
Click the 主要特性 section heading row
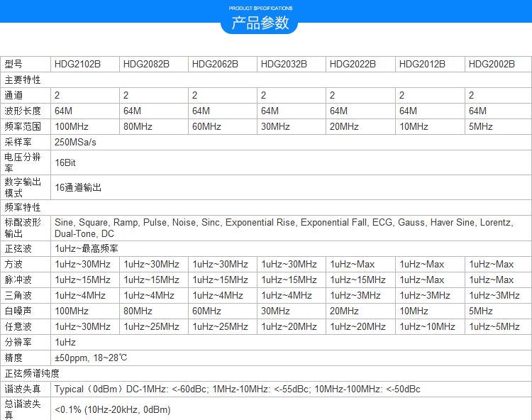coord(23,79)
